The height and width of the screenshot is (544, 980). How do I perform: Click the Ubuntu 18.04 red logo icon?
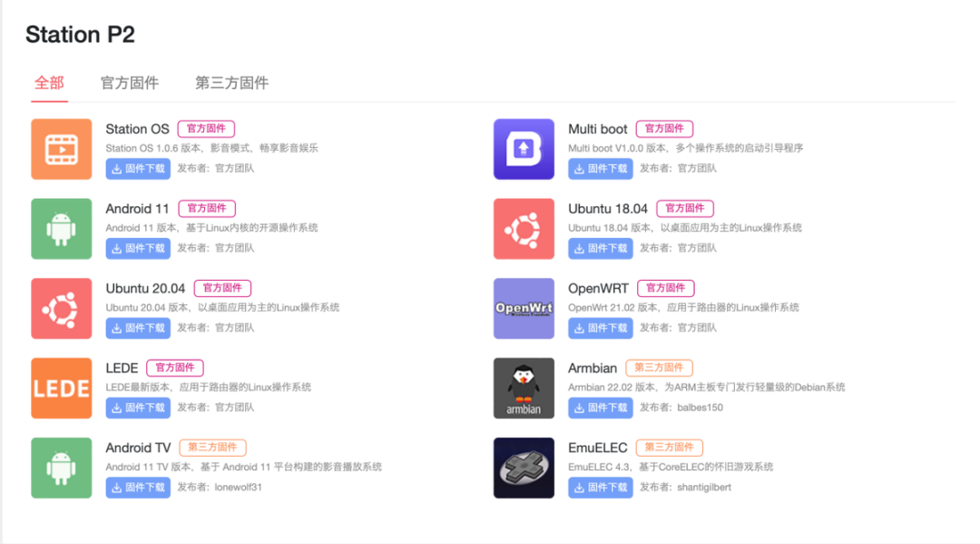524,228
